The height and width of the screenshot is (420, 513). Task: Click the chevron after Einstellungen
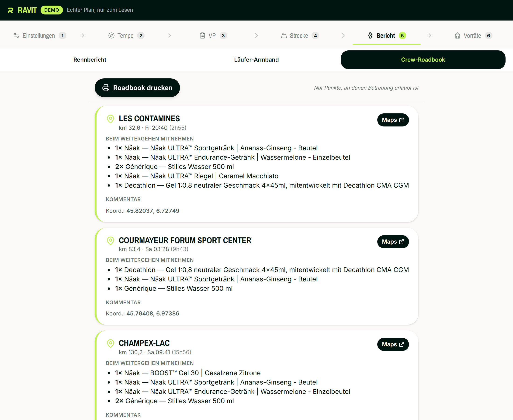tap(83, 35)
